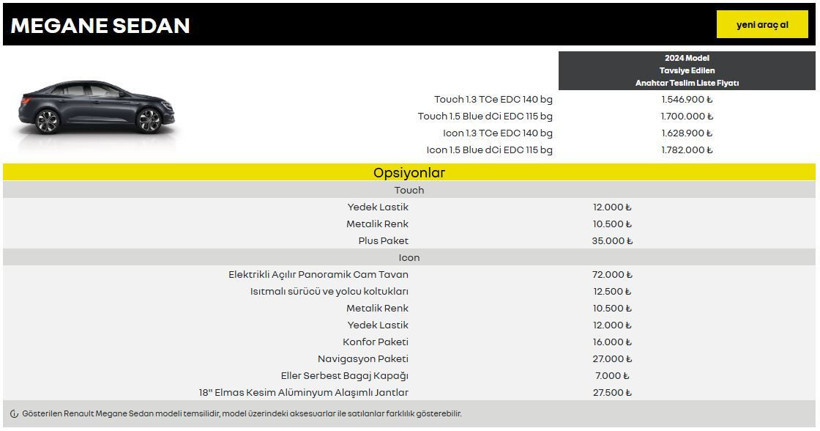Click the Icon options group header
The image size is (820, 431).
coord(409,258)
